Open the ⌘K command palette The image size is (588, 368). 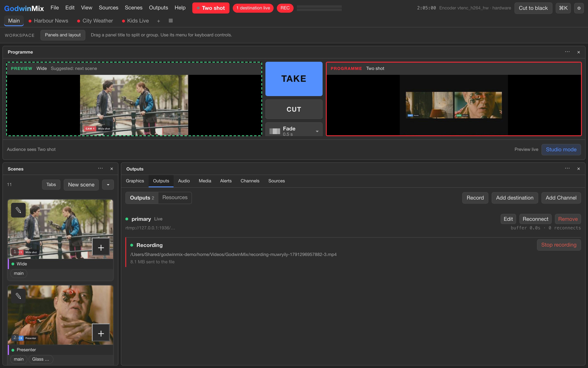(x=563, y=8)
